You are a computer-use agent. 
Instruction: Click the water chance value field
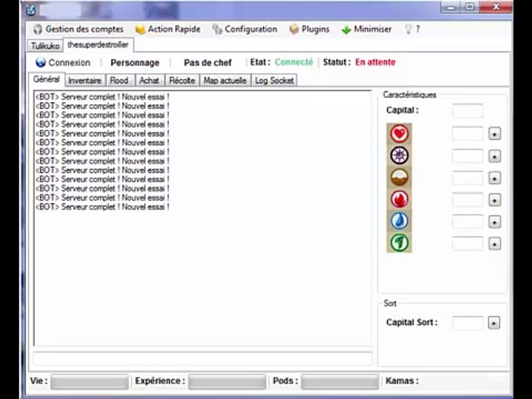468,222
